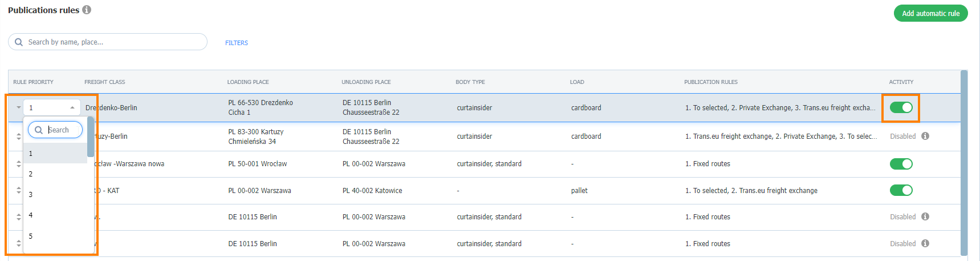Toggle activity switch for Drezdenko-Berlin rule
980x261 pixels.
901,107
